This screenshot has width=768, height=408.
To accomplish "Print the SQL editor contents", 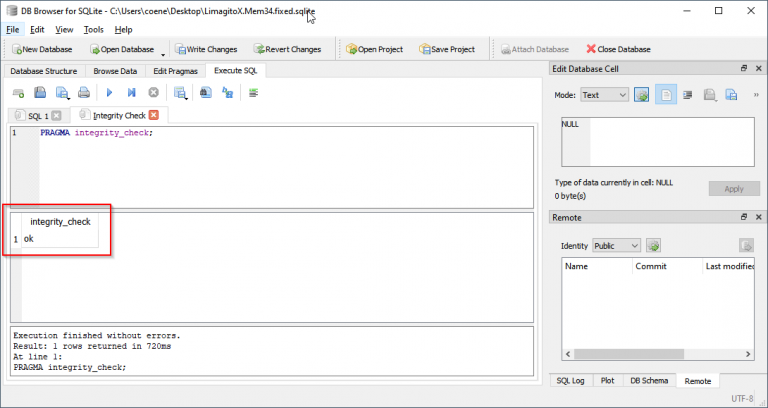I will click(84, 93).
